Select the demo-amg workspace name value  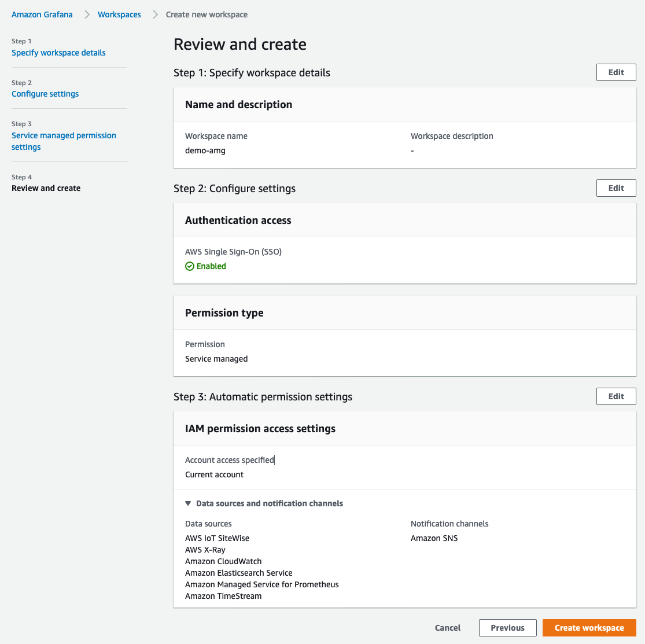205,150
